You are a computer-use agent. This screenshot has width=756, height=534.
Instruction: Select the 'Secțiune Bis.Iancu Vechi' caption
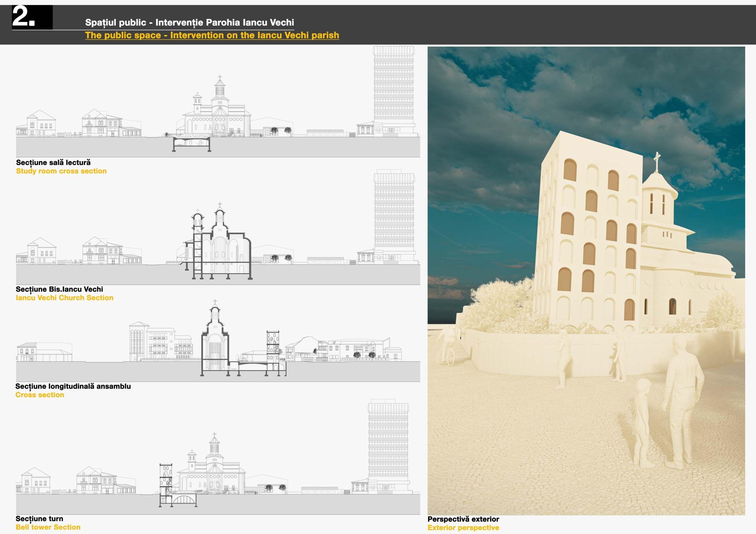click(59, 289)
